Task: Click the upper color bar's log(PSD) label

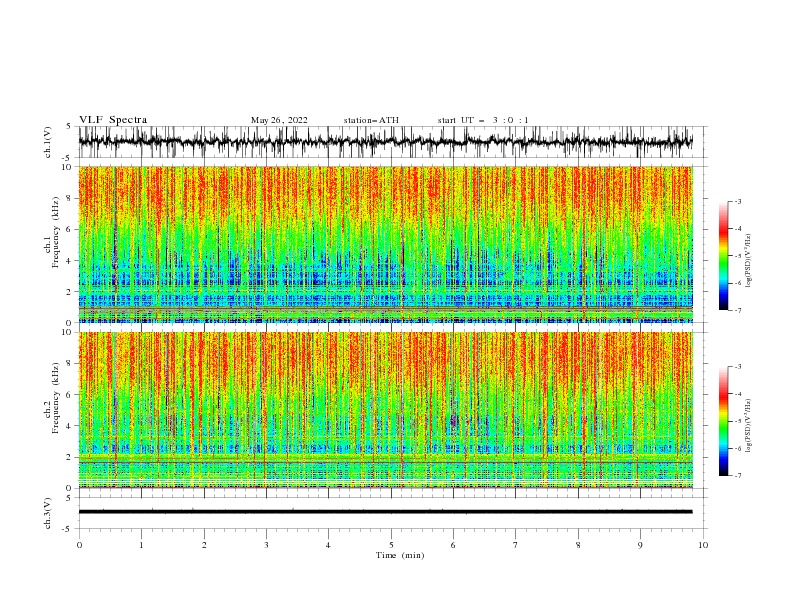Action: point(748,261)
